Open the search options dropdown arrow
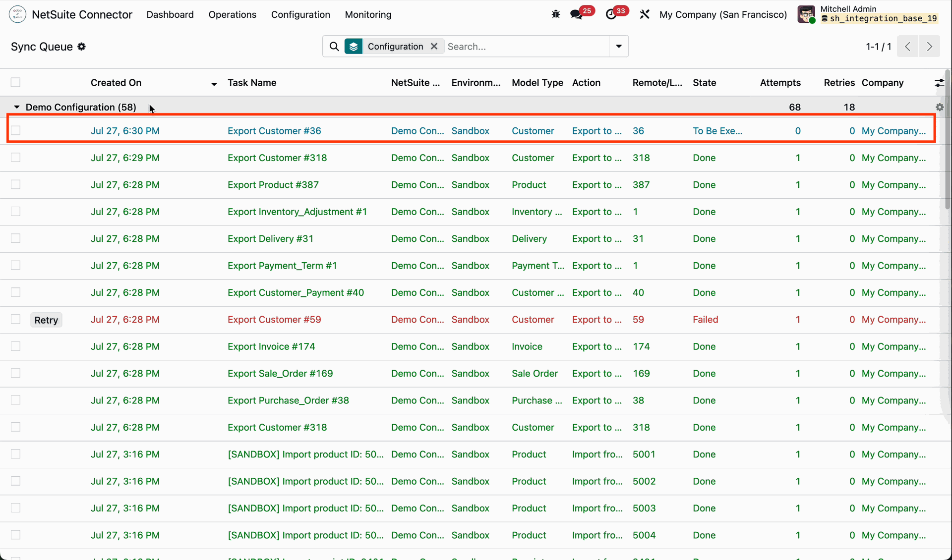This screenshot has height=560, width=952. pyautogui.click(x=619, y=46)
